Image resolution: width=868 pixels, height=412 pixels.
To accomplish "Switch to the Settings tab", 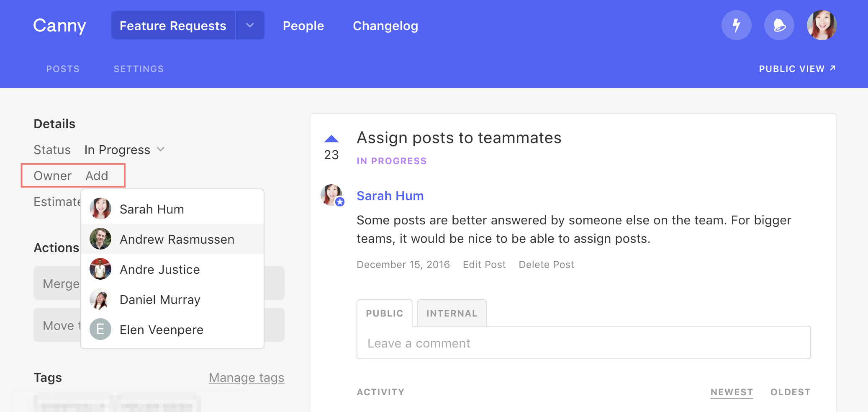I will (139, 69).
